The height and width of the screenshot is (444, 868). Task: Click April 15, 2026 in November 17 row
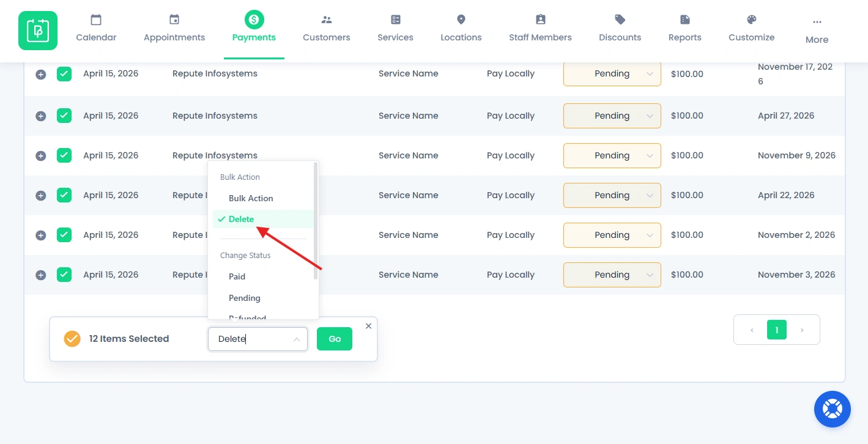tap(111, 73)
